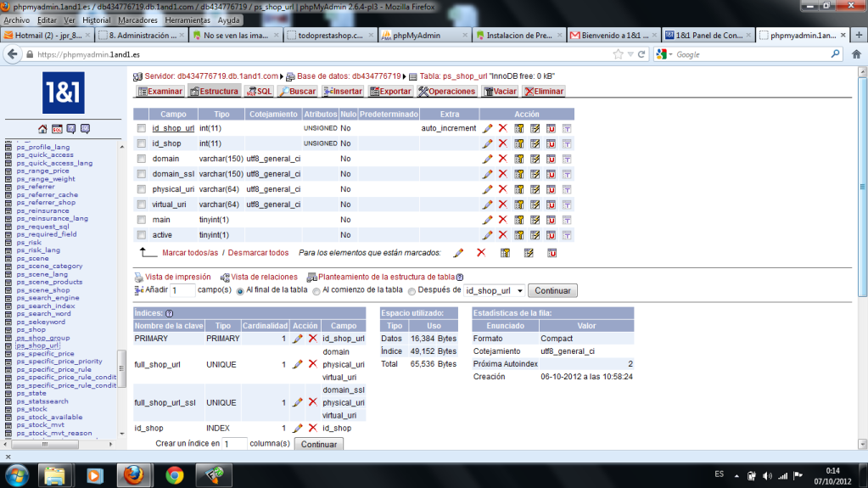Edit the full_shop_url_ssl index

point(298,402)
